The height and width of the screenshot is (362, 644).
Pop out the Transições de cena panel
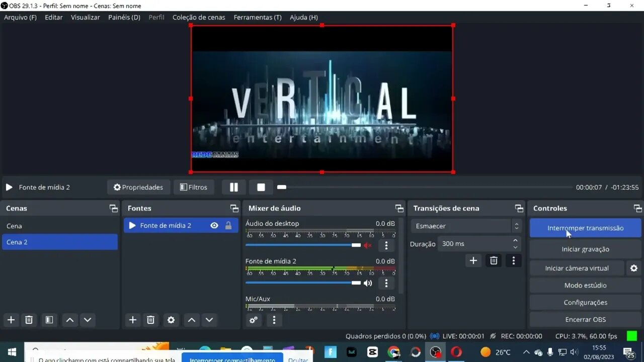tap(519, 208)
